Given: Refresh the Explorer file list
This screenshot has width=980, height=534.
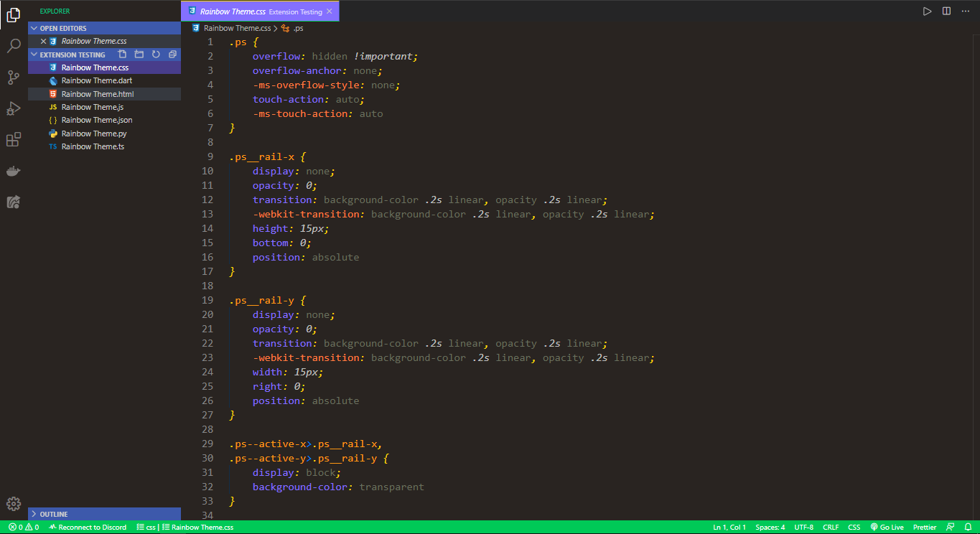Looking at the screenshot, I should click(156, 55).
